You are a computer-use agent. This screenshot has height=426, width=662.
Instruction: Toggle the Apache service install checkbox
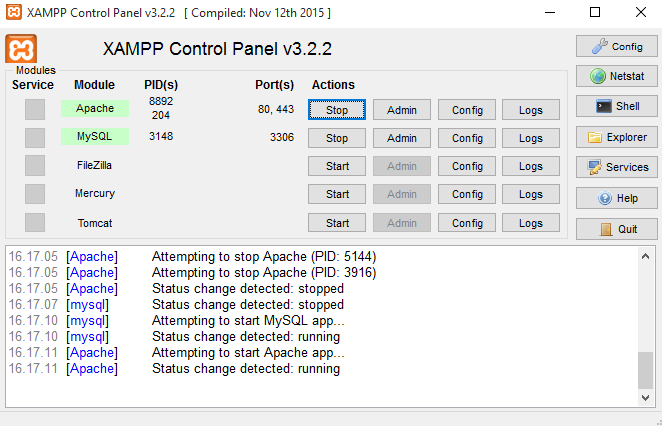coord(35,109)
